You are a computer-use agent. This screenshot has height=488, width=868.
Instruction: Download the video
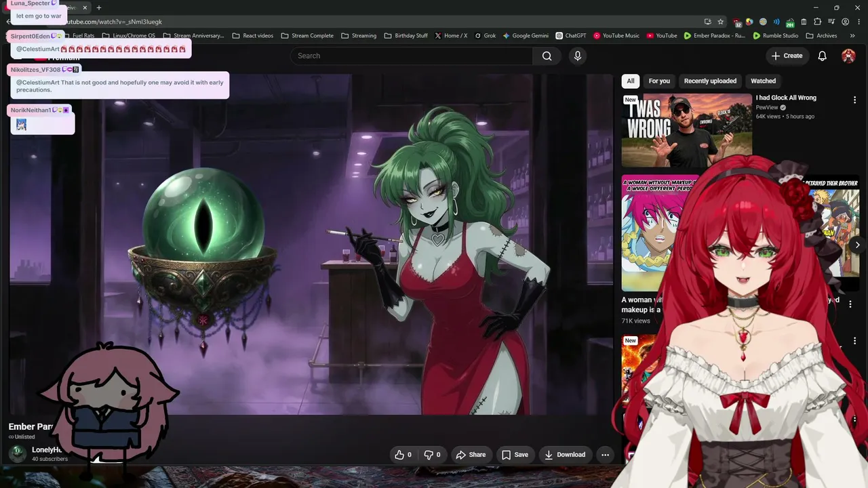pyautogui.click(x=565, y=455)
